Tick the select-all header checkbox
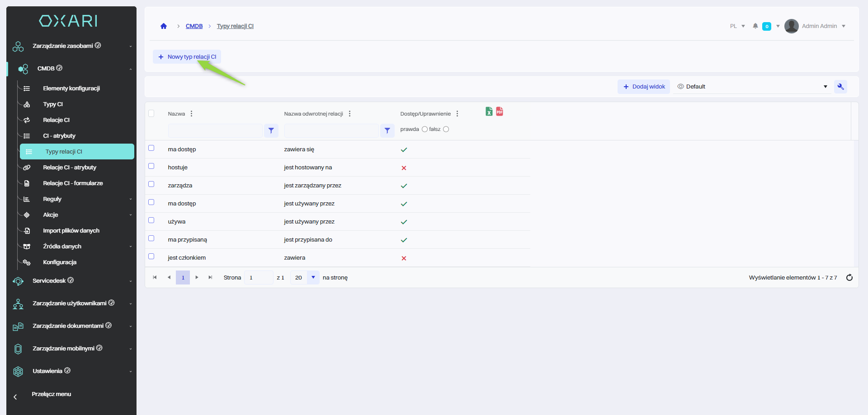 [x=151, y=114]
